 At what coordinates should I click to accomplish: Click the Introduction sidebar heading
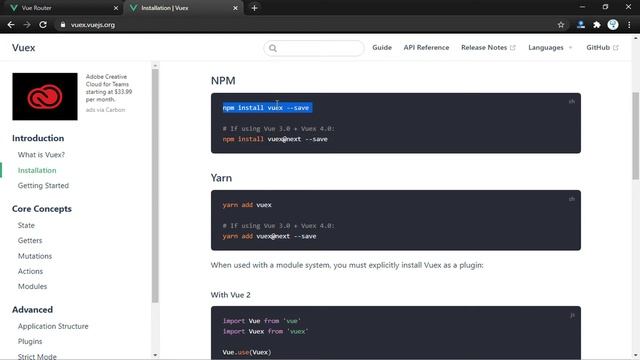click(38, 138)
